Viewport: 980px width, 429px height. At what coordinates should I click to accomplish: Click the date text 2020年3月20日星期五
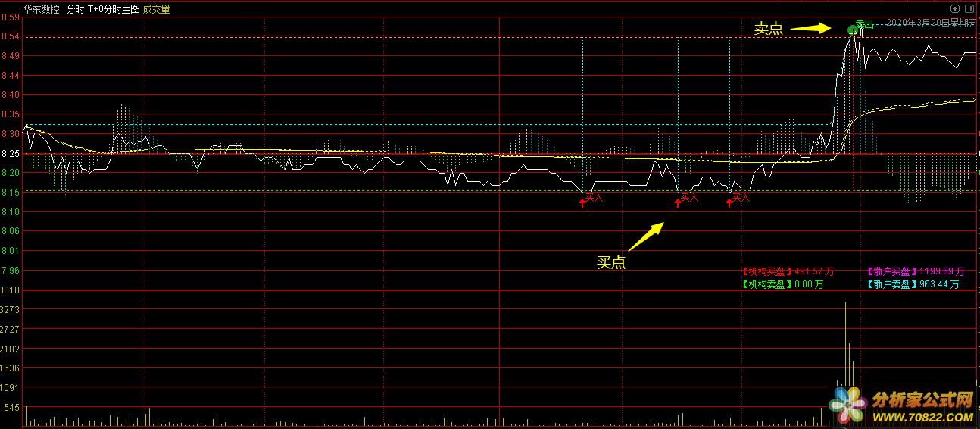[x=931, y=24]
